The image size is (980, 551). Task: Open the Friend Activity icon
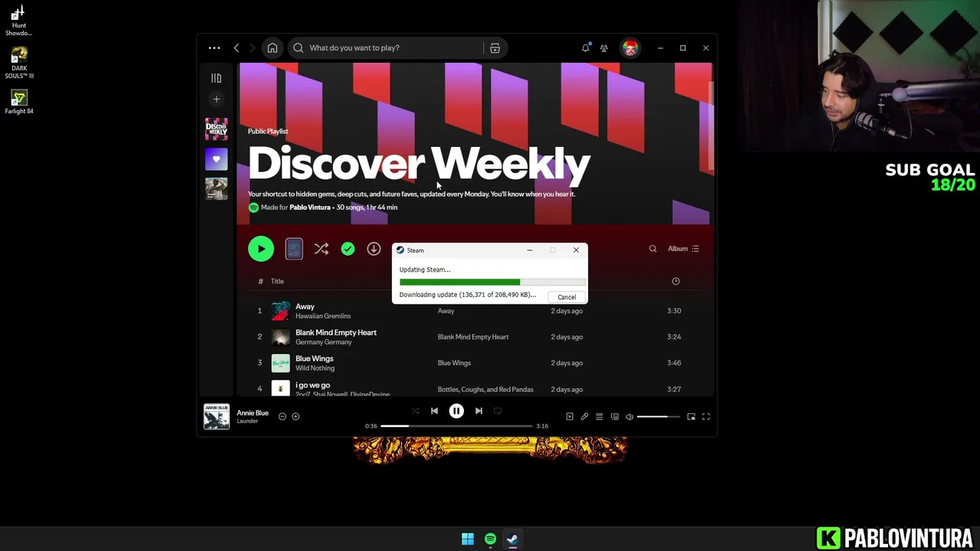(604, 47)
